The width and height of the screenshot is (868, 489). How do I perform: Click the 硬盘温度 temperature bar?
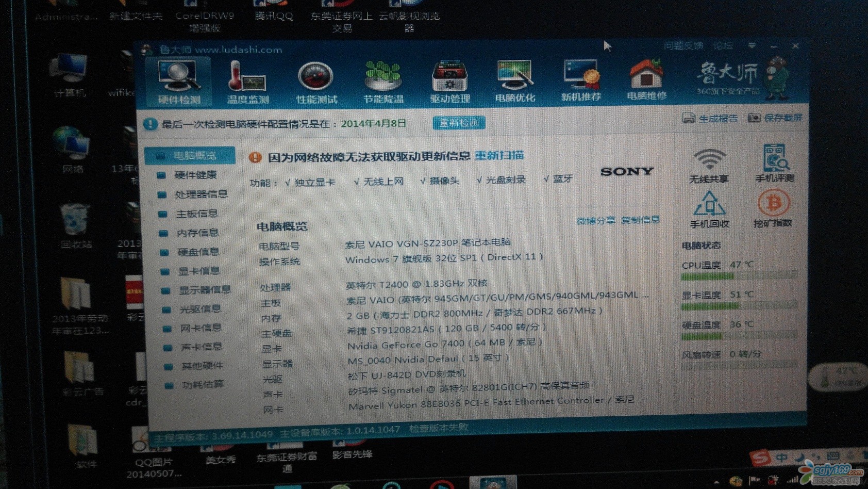739,336
